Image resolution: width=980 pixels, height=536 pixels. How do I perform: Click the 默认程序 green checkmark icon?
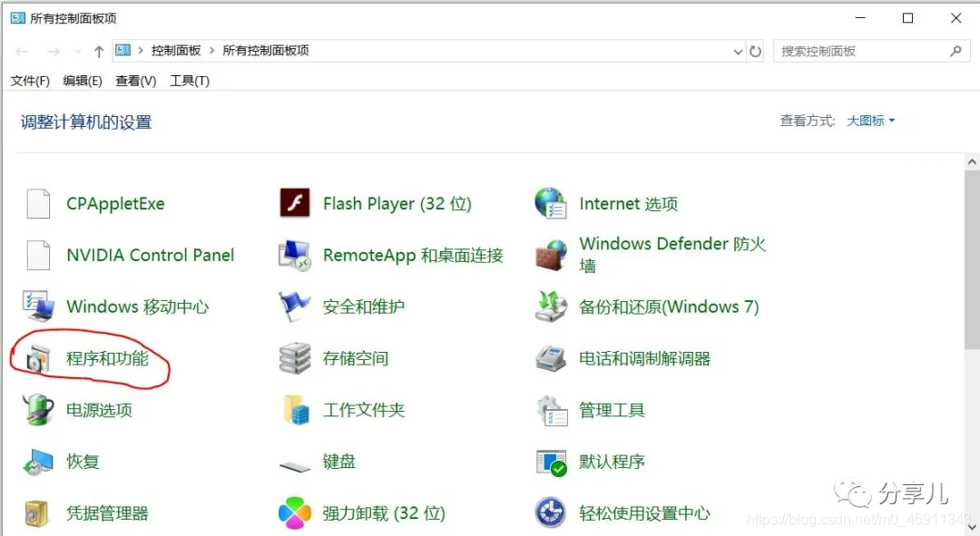pyautogui.click(x=552, y=463)
